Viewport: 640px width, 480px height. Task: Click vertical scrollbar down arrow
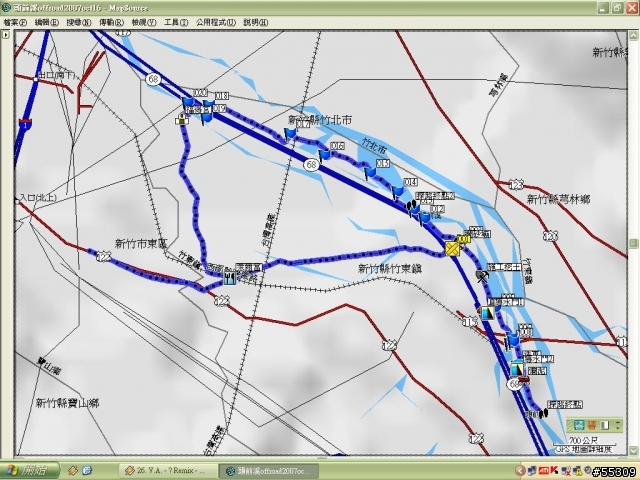pos(633,451)
